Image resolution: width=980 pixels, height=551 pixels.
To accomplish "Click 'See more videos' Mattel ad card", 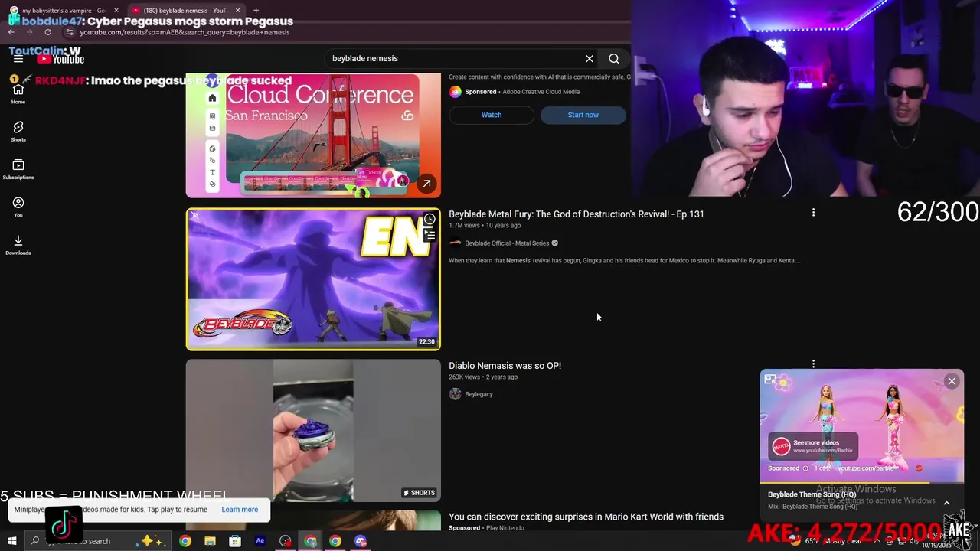I will point(813,446).
